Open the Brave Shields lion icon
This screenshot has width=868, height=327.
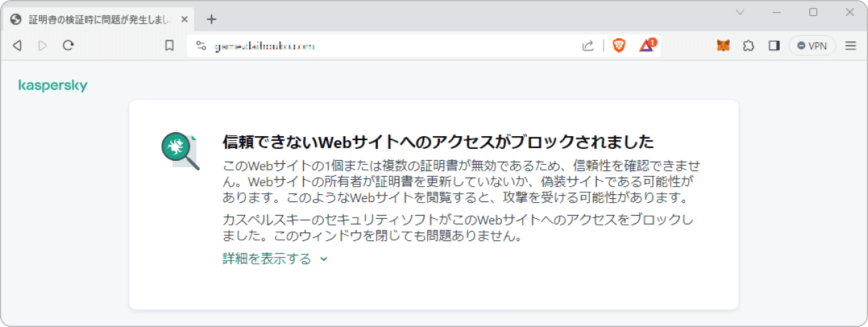pos(619,45)
